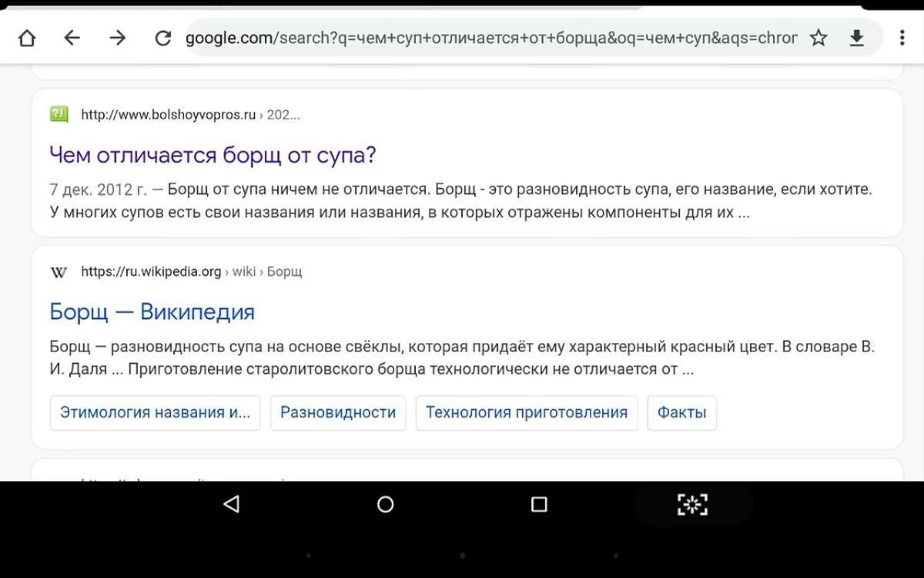
Task: Focus the google.com address bar
Action: 491,38
